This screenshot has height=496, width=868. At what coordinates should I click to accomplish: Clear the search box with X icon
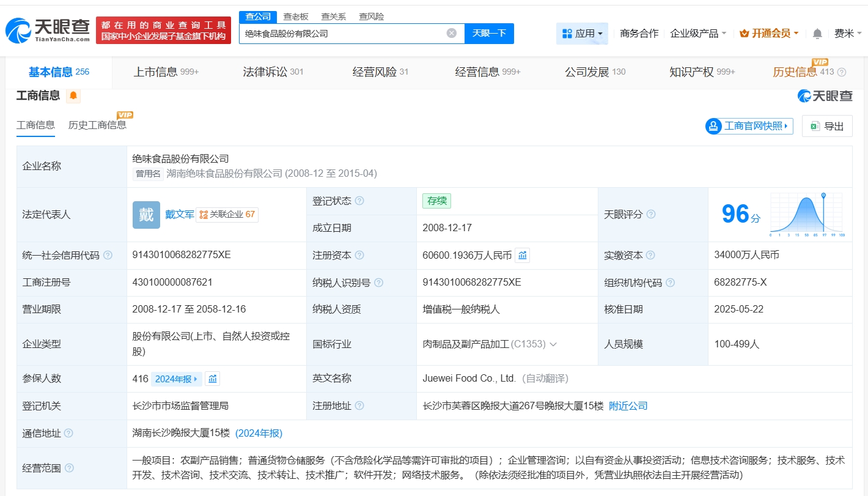point(452,33)
